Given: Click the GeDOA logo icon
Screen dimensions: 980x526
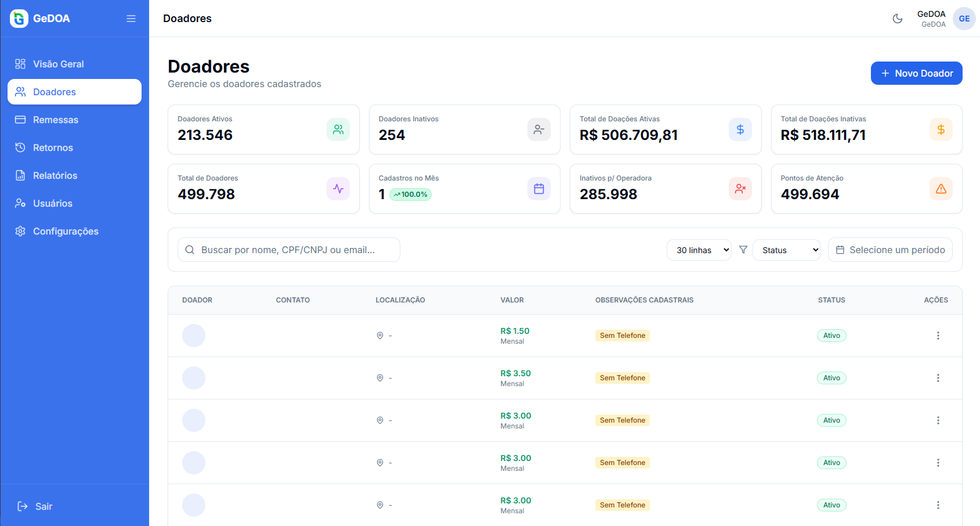Looking at the screenshot, I should [19, 19].
